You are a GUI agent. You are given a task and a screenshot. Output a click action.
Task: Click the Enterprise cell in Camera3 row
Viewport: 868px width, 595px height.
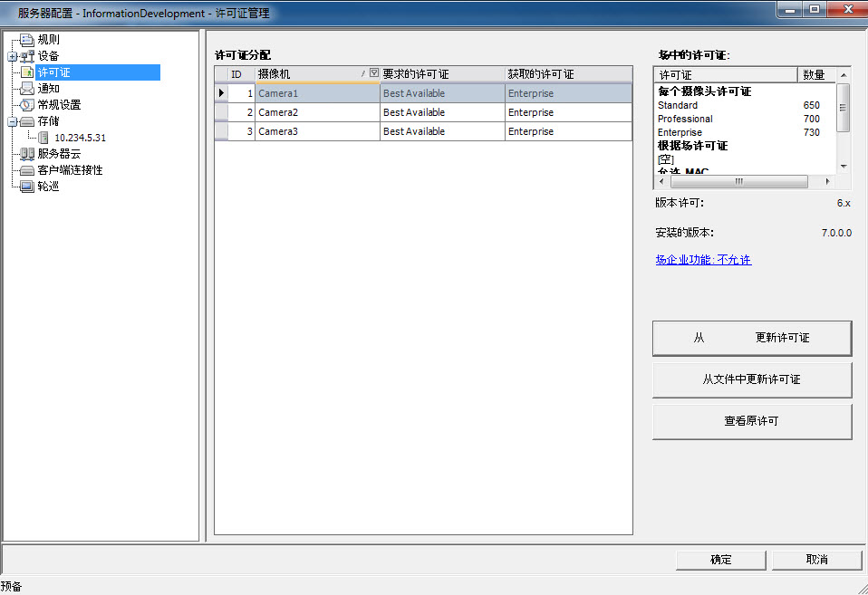[568, 131]
